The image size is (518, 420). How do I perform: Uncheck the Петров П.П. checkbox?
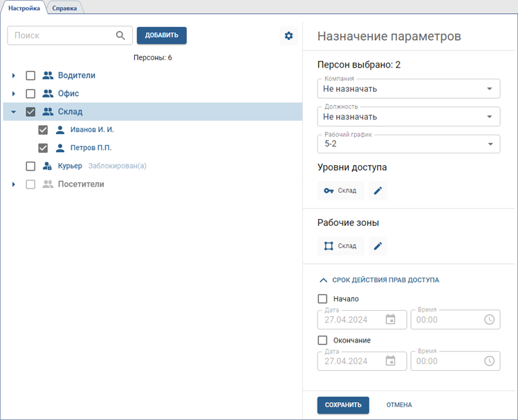coord(43,148)
